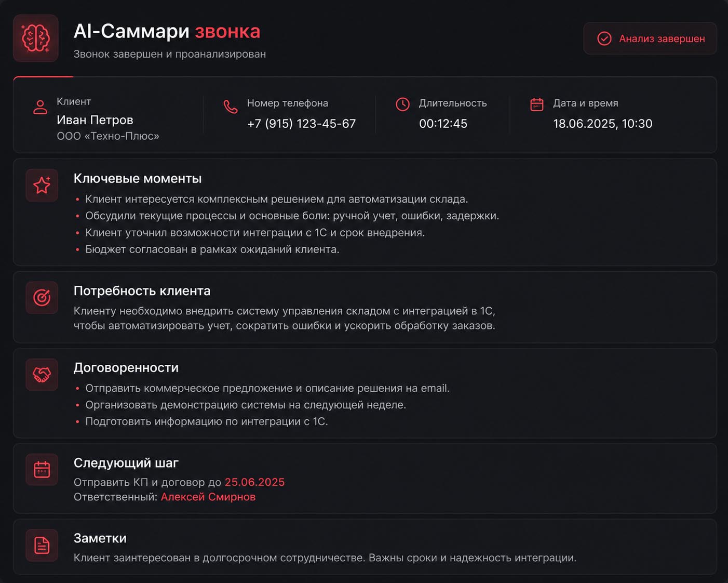Click the client person icon
The width and height of the screenshot is (728, 583).
click(40, 107)
